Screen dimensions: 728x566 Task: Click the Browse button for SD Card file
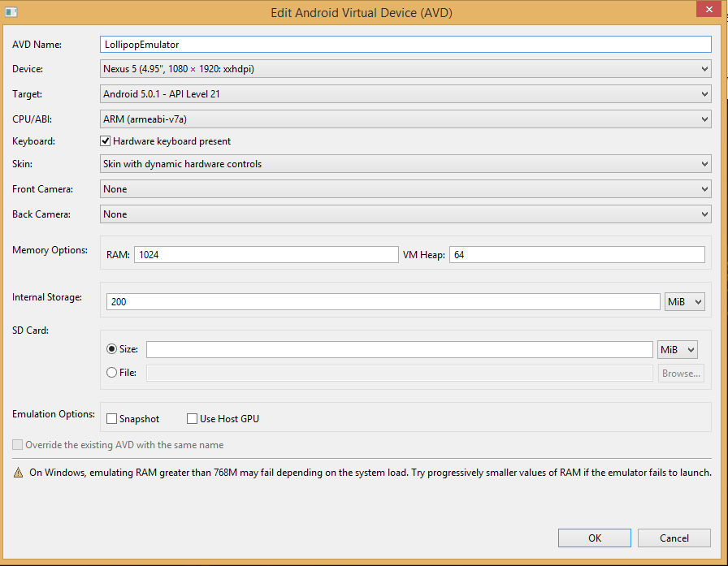(x=681, y=373)
